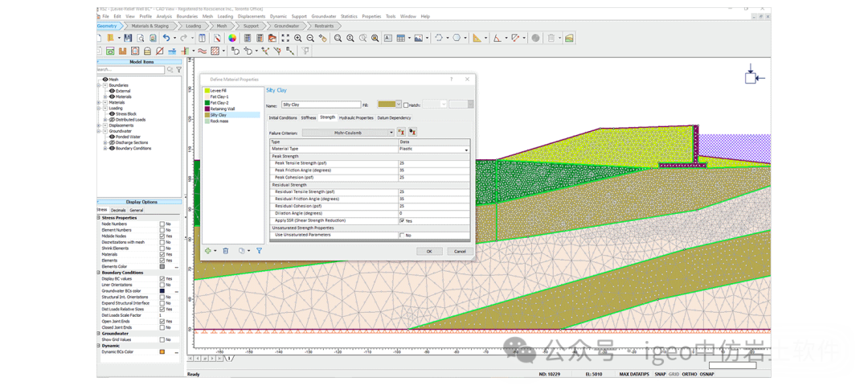The height and width of the screenshot is (386, 868).
Task: Open the Groundwater menu in menu bar
Action: pyautogui.click(x=324, y=16)
